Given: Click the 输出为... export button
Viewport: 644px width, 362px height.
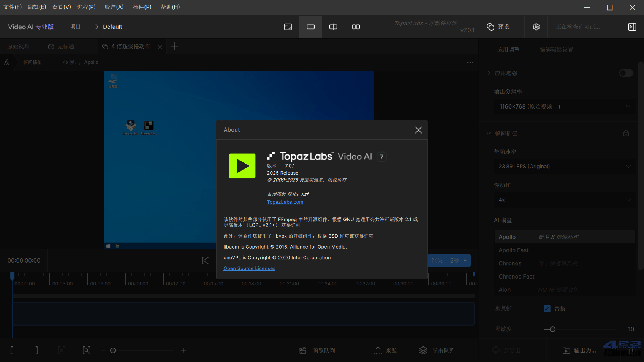Looking at the screenshot, I should (x=579, y=350).
